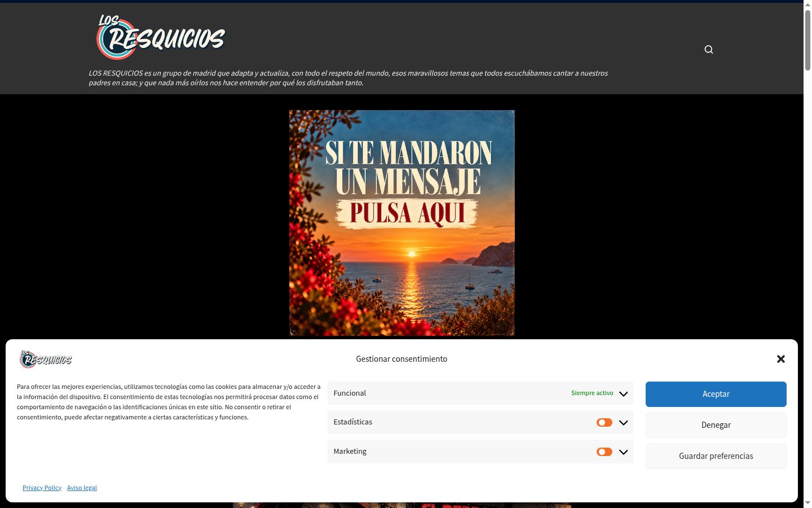
Task: Click the Estadísticas category label
Action: click(x=353, y=422)
